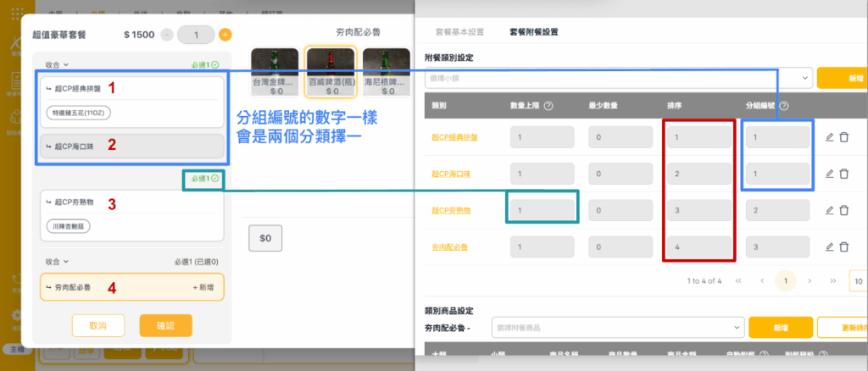The width and height of the screenshot is (868, 371).
Task: Go to previous page of category table
Action: point(762,281)
